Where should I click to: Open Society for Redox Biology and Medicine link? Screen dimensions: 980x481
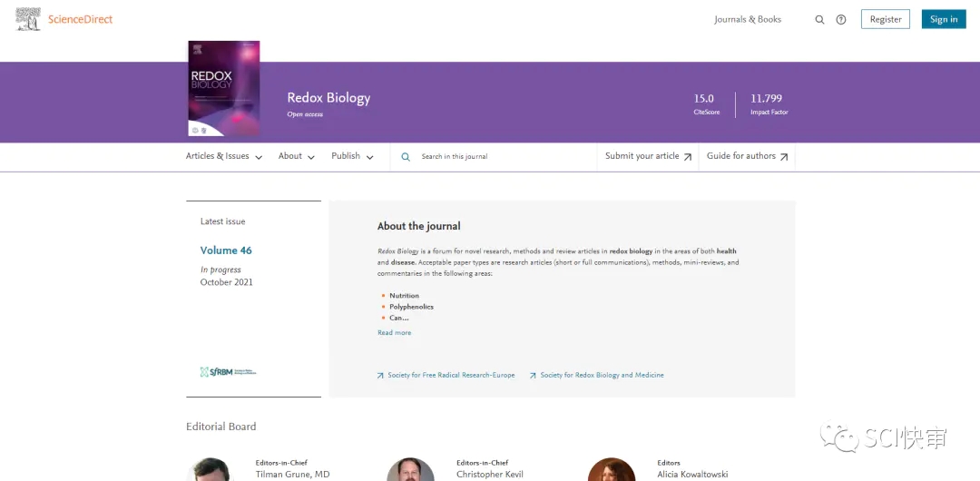coord(602,376)
